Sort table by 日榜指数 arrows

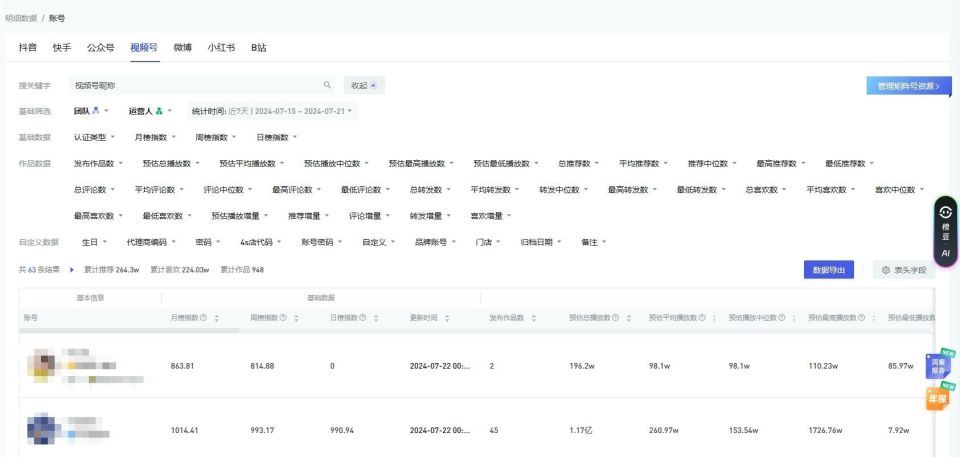coord(376,319)
